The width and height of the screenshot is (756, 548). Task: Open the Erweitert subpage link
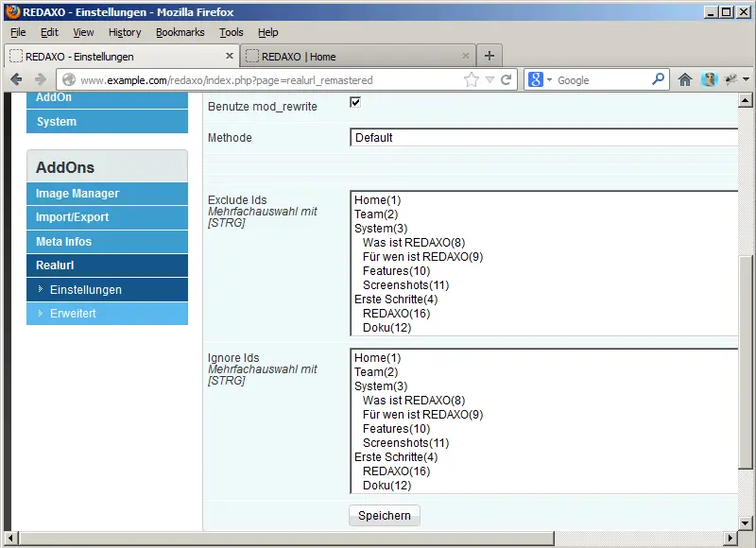[x=107, y=314]
